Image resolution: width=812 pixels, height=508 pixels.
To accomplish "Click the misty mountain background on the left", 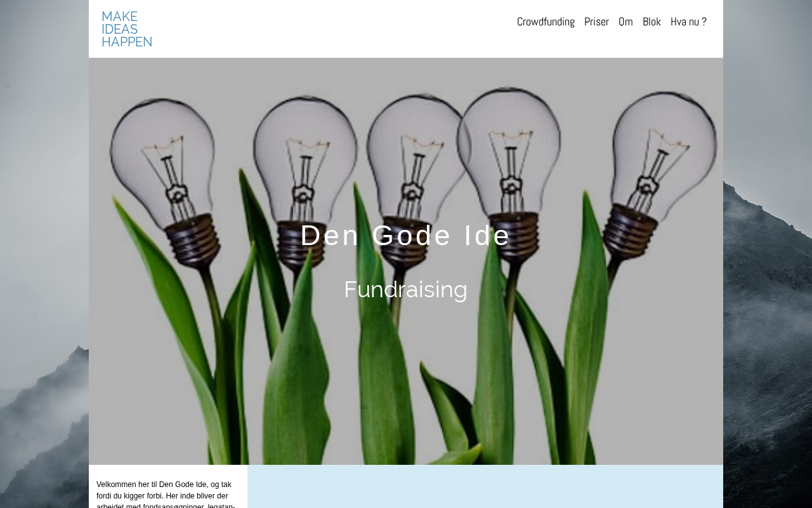I will (x=44, y=254).
